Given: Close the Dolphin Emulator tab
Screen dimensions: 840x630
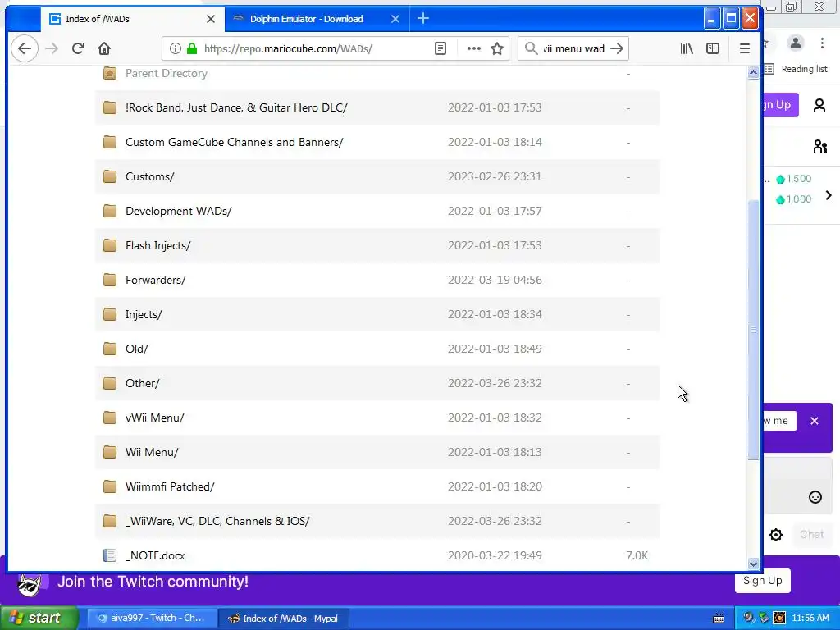Looking at the screenshot, I should [x=395, y=19].
